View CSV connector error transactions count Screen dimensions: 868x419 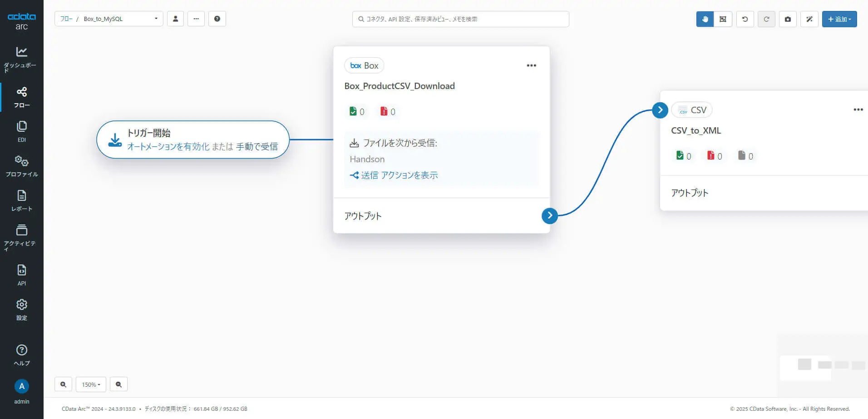(715, 156)
